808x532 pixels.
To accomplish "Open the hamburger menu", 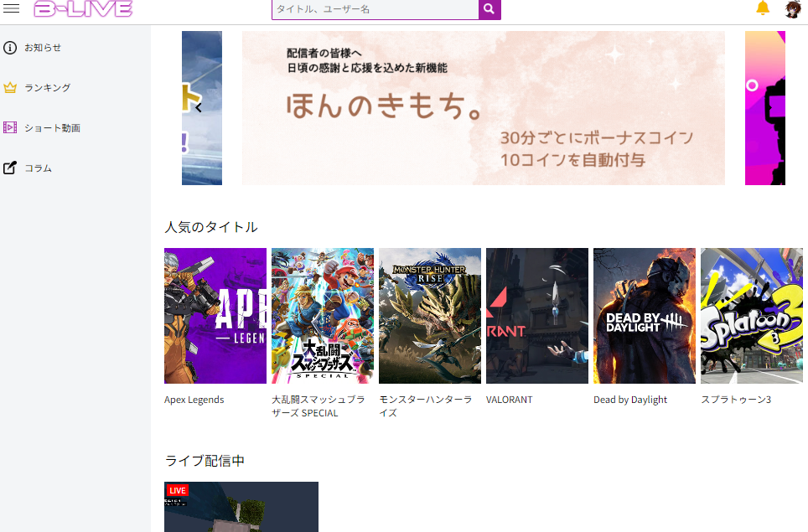I will pos(12,8).
